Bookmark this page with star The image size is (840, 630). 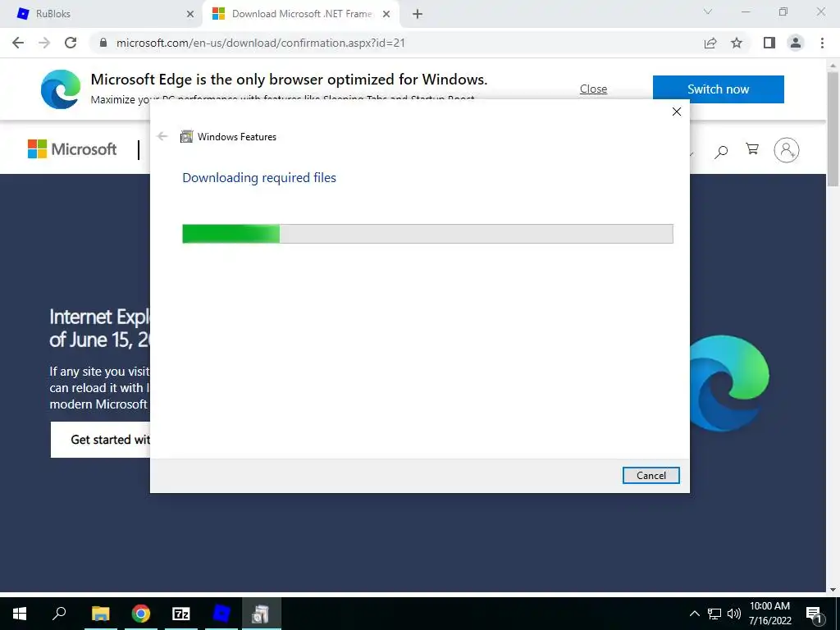[x=737, y=43]
